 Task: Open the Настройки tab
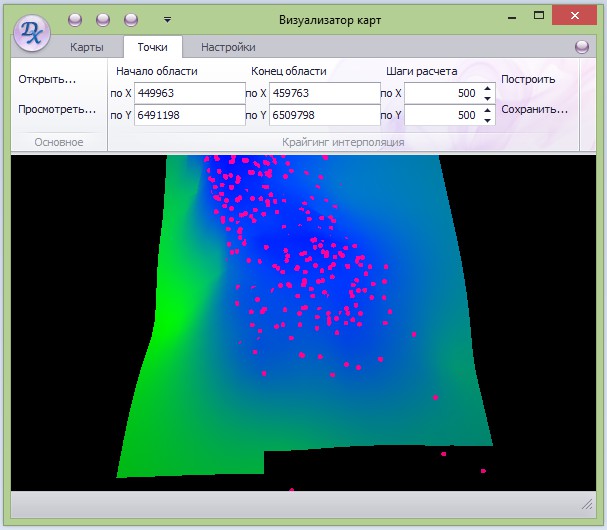pyautogui.click(x=228, y=47)
